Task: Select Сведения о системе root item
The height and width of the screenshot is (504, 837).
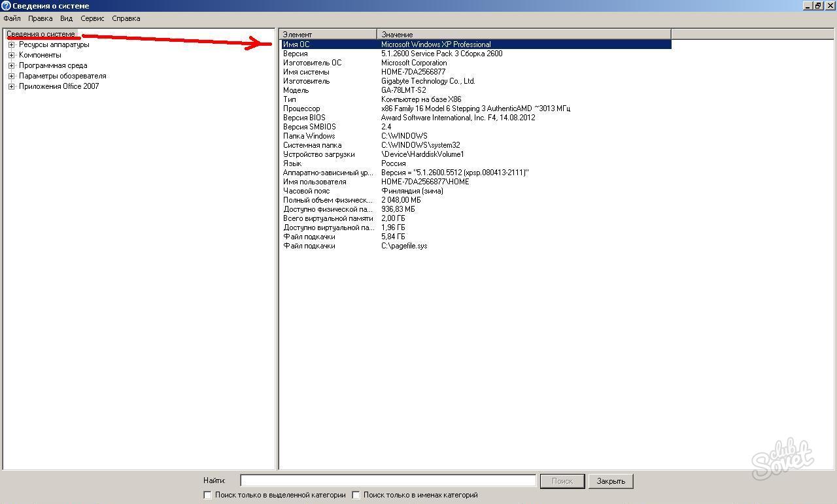Action: [41, 34]
